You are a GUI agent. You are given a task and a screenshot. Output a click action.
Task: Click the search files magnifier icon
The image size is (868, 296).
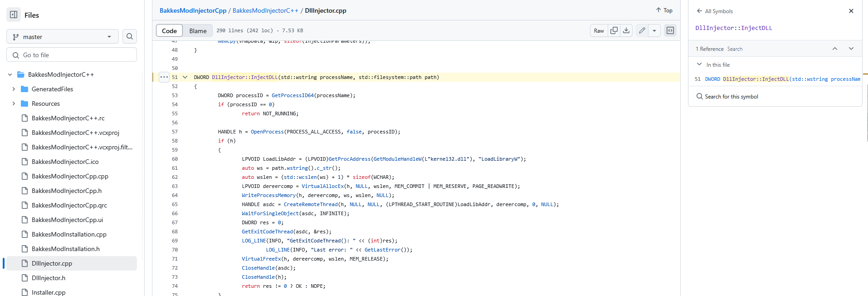[x=130, y=37]
